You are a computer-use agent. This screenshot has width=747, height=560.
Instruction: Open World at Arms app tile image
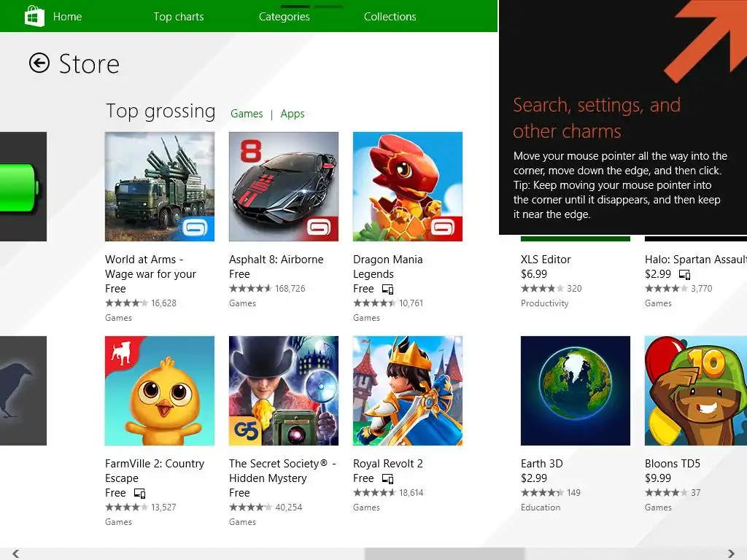pyautogui.click(x=160, y=187)
